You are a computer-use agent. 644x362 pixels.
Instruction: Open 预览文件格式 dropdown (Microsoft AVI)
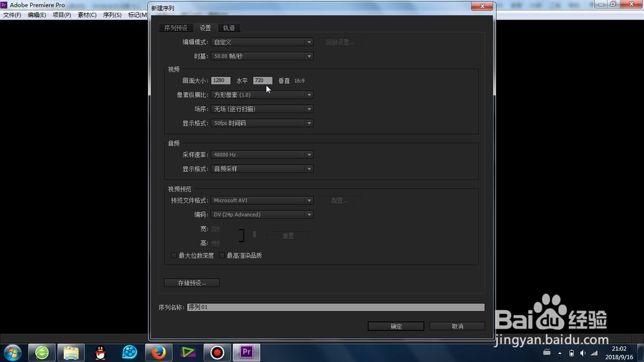coord(262,200)
